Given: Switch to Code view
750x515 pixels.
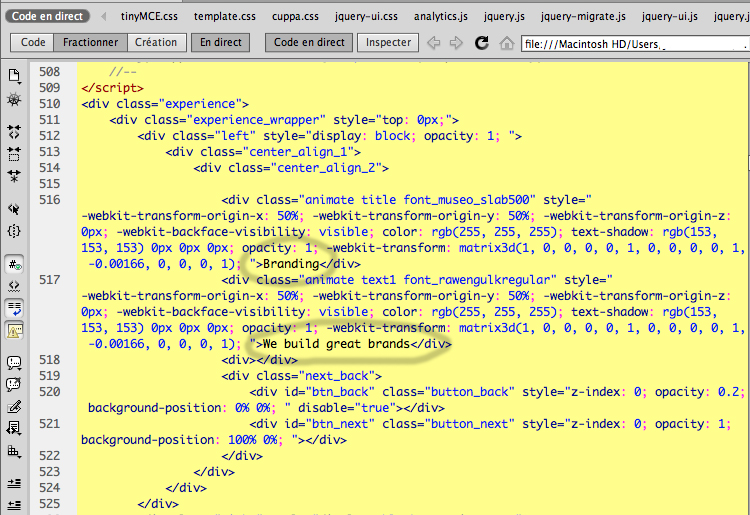Looking at the screenshot, I should 33,43.
